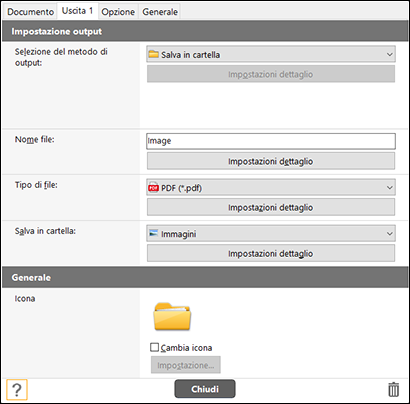Select the Generale tab
The height and width of the screenshot is (404, 410).
pyautogui.click(x=160, y=12)
